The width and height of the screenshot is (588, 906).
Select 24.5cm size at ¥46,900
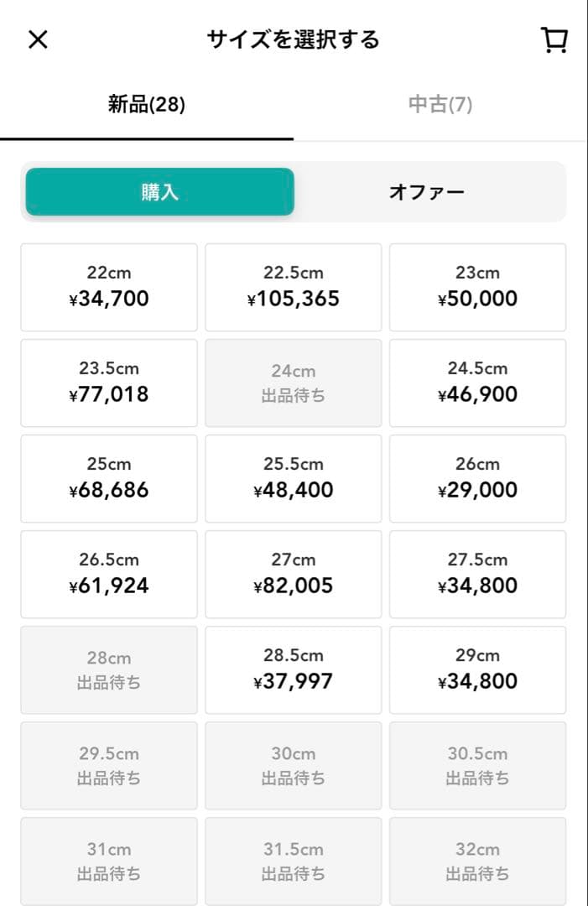(477, 383)
